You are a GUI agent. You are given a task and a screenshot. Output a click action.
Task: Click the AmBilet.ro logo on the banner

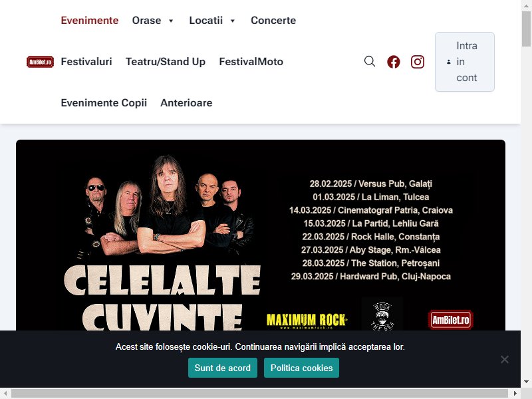click(x=451, y=320)
